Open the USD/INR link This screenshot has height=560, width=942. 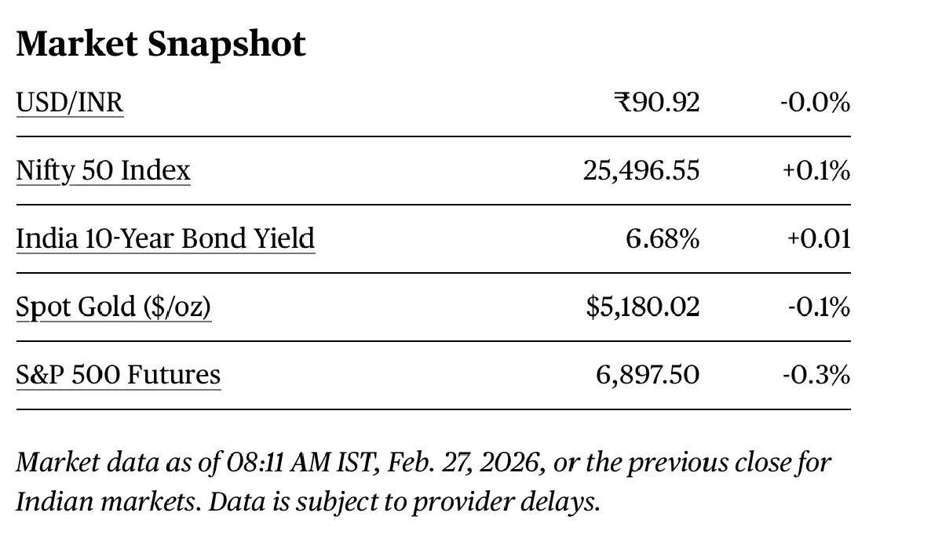(x=70, y=103)
